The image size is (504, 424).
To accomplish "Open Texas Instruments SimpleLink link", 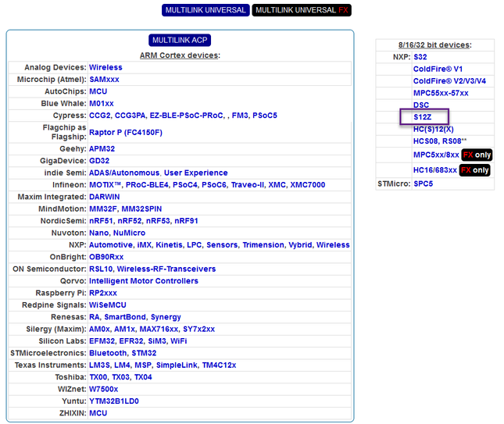I will [x=177, y=365].
